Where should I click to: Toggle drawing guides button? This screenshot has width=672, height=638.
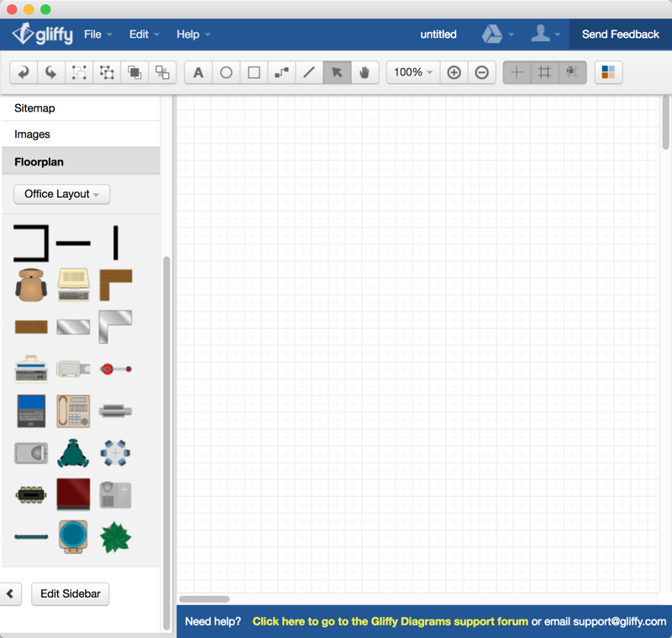point(572,72)
